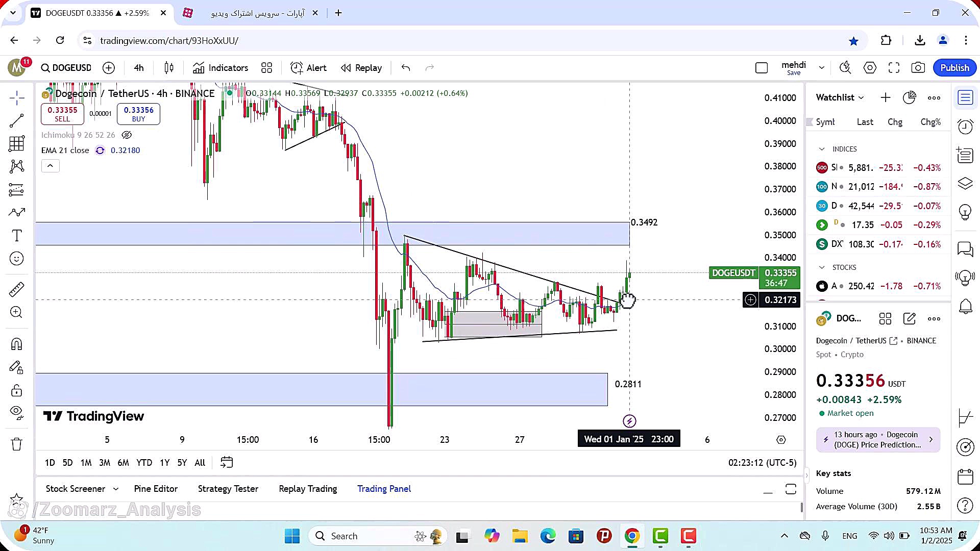980x551 pixels.
Task: Open the calendar panel icon
Action: pos(965,477)
